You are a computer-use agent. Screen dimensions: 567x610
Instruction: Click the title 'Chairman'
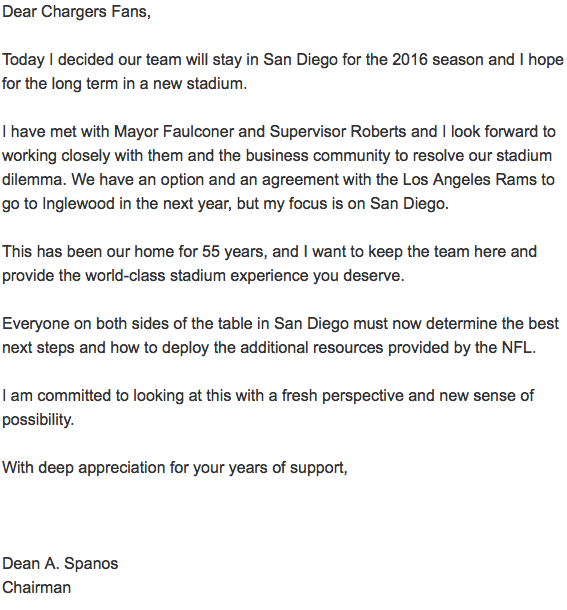click(37, 588)
